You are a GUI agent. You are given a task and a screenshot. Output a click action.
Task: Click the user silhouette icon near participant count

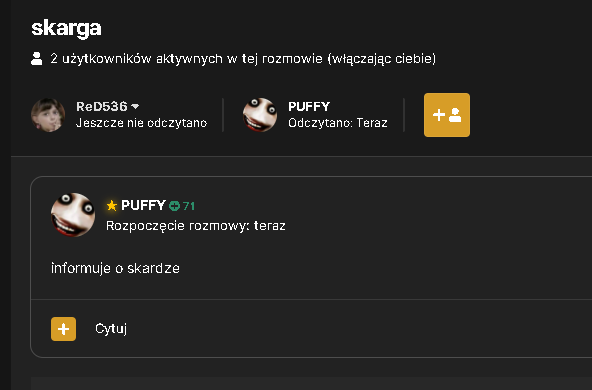click(x=37, y=59)
